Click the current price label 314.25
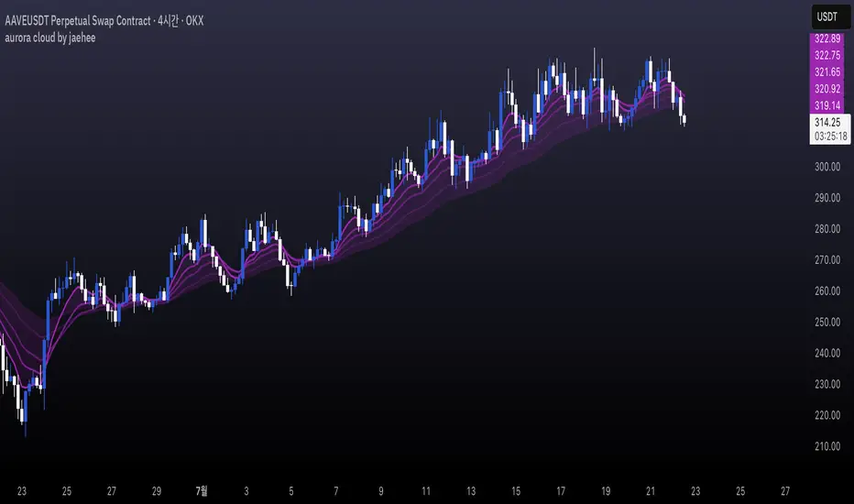The height and width of the screenshot is (504, 854). pos(827,123)
